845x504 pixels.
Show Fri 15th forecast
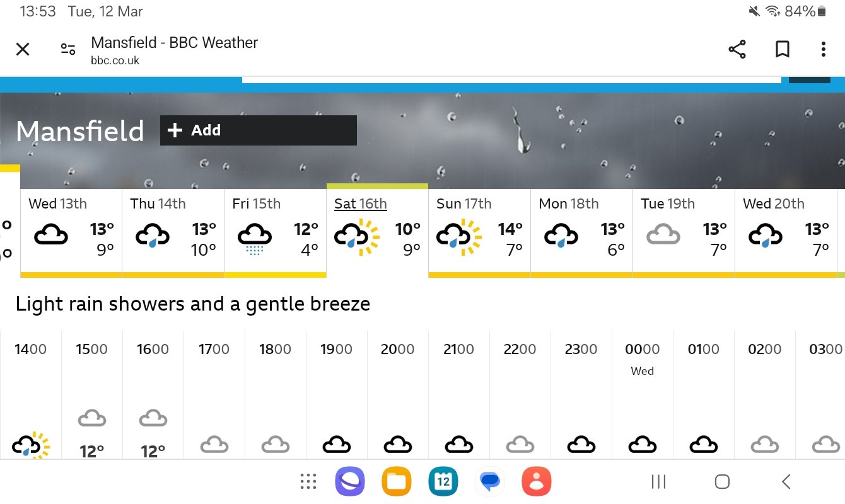click(x=276, y=233)
